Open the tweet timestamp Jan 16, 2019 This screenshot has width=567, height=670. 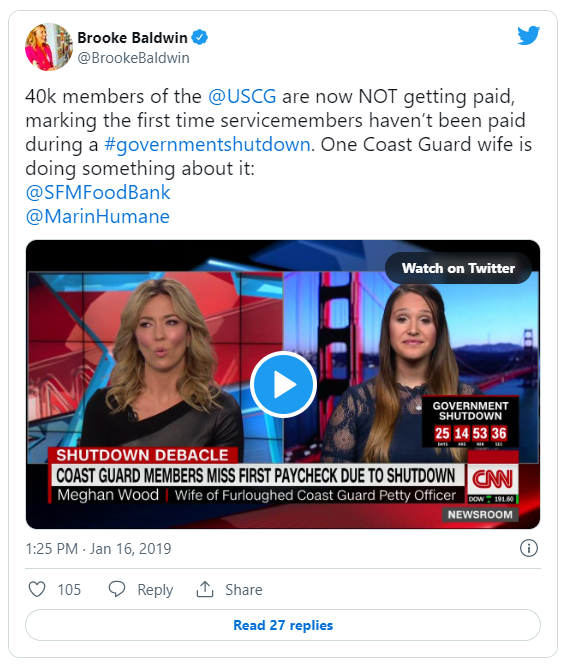point(98,549)
